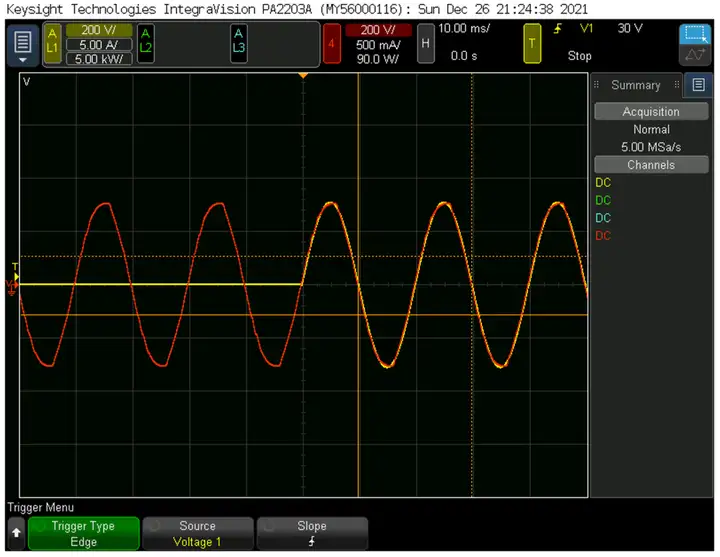Click the Stop run status indicator

579,56
